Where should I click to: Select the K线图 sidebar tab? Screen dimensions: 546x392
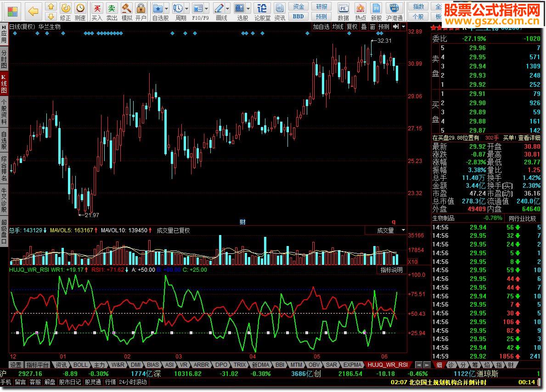click(x=4, y=84)
